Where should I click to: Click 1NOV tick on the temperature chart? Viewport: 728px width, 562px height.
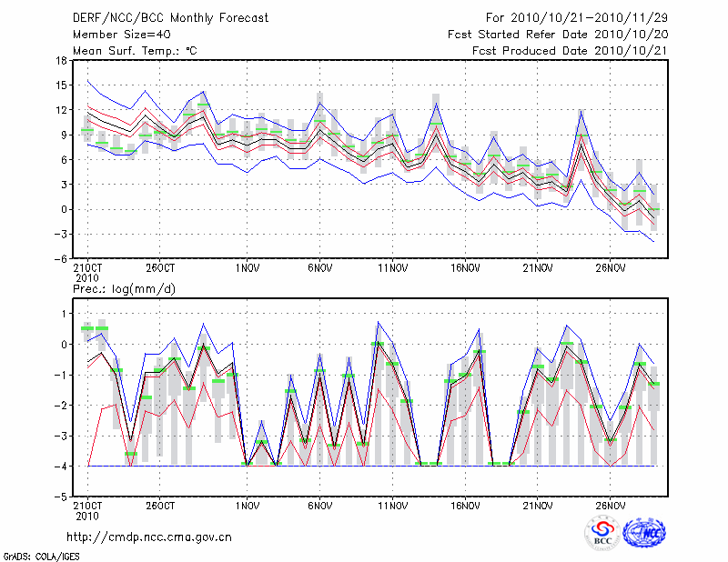coord(247,268)
